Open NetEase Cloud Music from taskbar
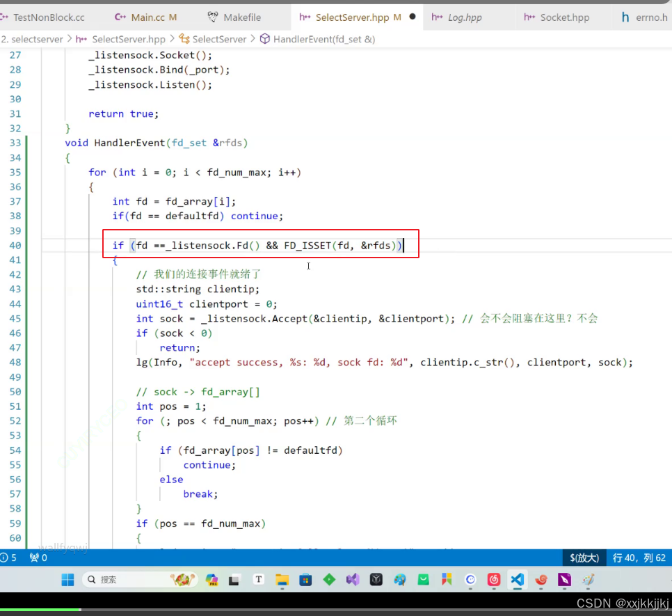This screenshot has height=616, width=672. (x=494, y=580)
